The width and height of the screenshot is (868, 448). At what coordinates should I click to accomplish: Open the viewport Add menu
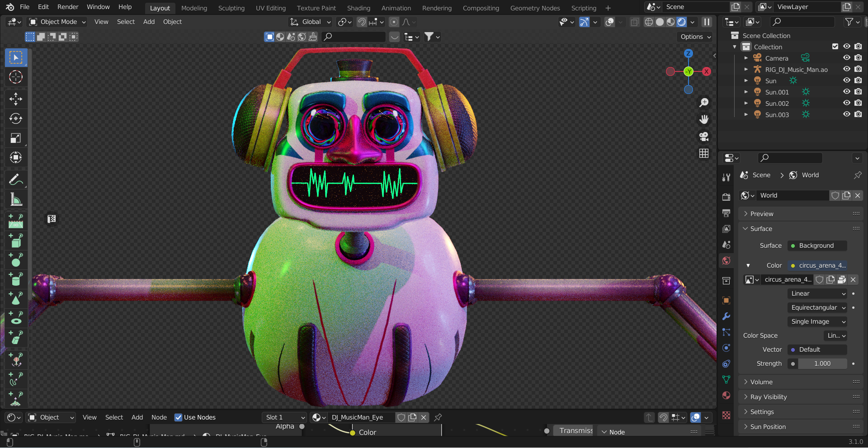coord(149,22)
